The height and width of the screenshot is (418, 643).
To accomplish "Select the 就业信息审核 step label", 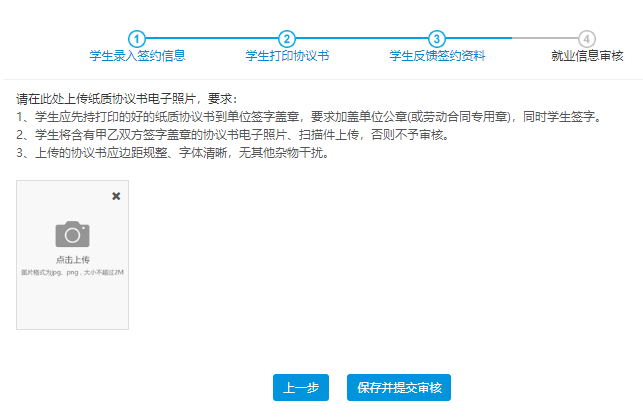I will point(587,56).
